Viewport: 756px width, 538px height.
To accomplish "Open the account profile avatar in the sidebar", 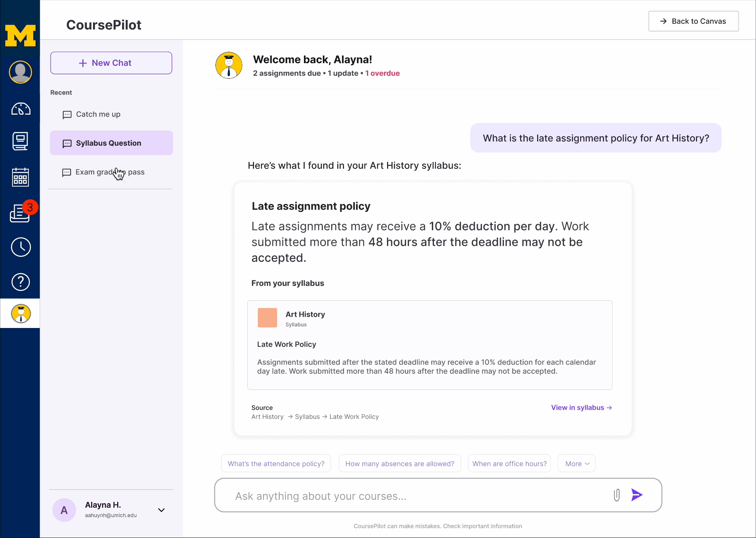I will click(x=20, y=72).
